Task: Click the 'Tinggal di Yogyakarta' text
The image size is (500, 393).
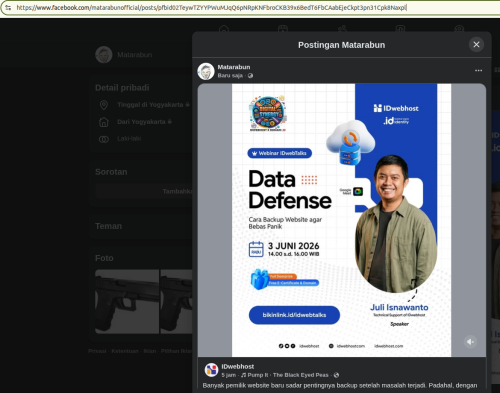Action: pyautogui.click(x=150, y=105)
